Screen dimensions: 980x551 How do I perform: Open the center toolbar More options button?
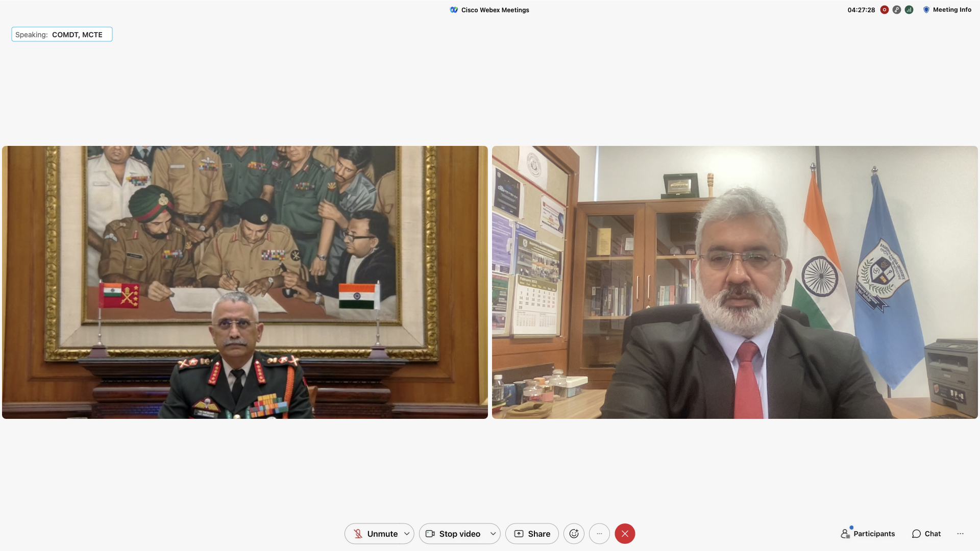599,534
